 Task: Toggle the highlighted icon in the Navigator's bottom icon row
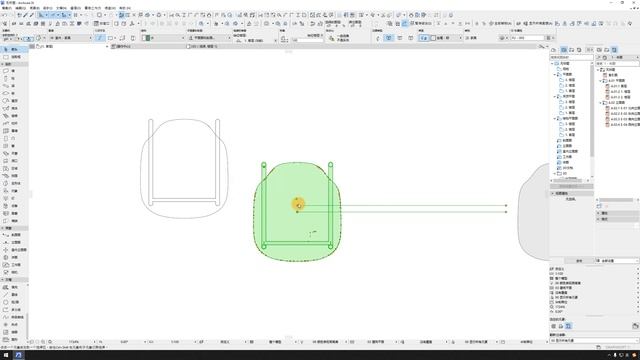point(568,326)
